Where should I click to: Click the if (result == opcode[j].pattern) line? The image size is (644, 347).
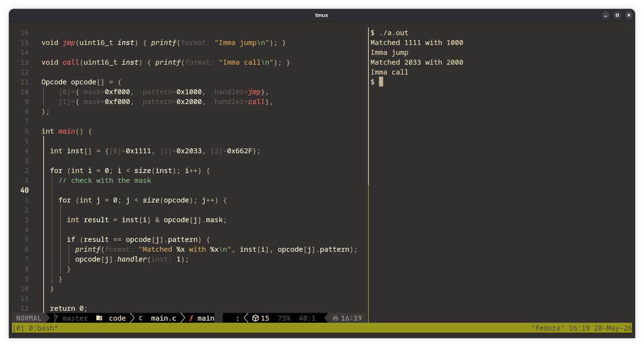click(x=138, y=239)
